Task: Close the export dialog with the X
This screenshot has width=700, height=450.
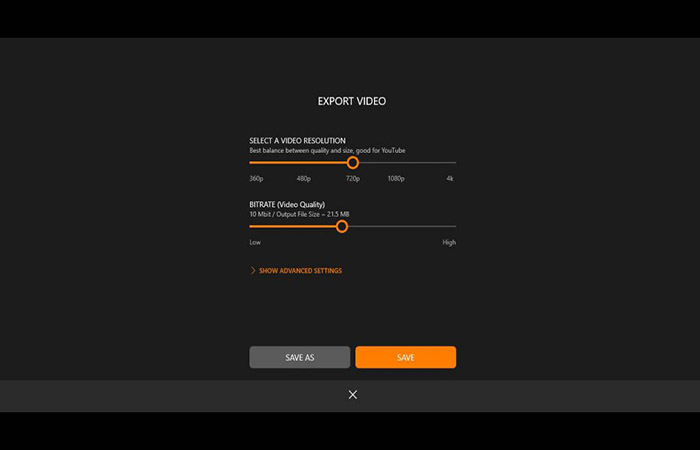Action: coord(353,395)
